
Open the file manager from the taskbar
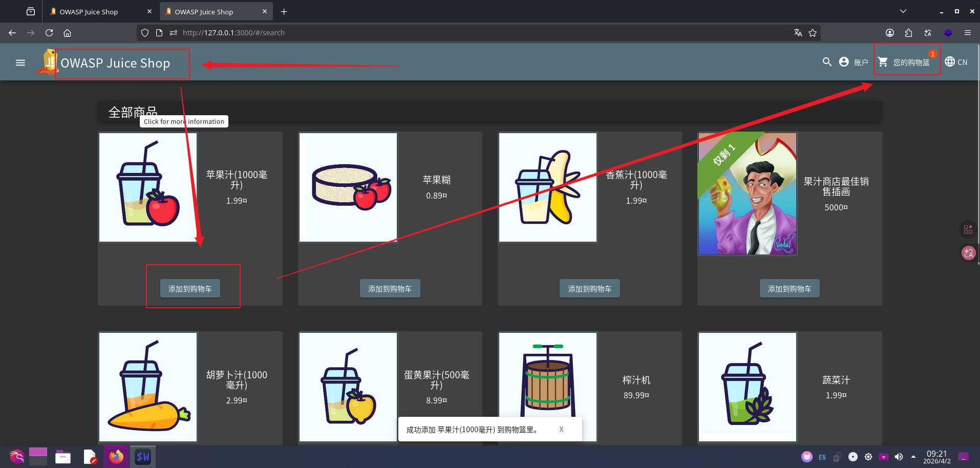(63, 457)
